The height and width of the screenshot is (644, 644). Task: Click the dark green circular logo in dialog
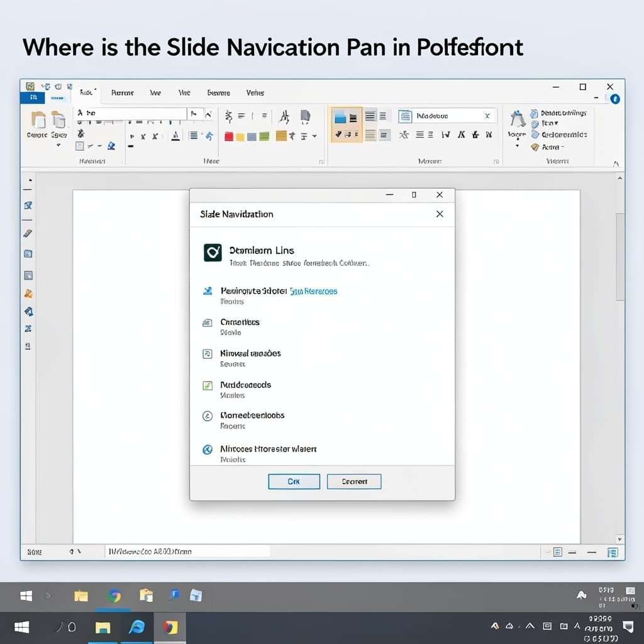pos(213,253)
